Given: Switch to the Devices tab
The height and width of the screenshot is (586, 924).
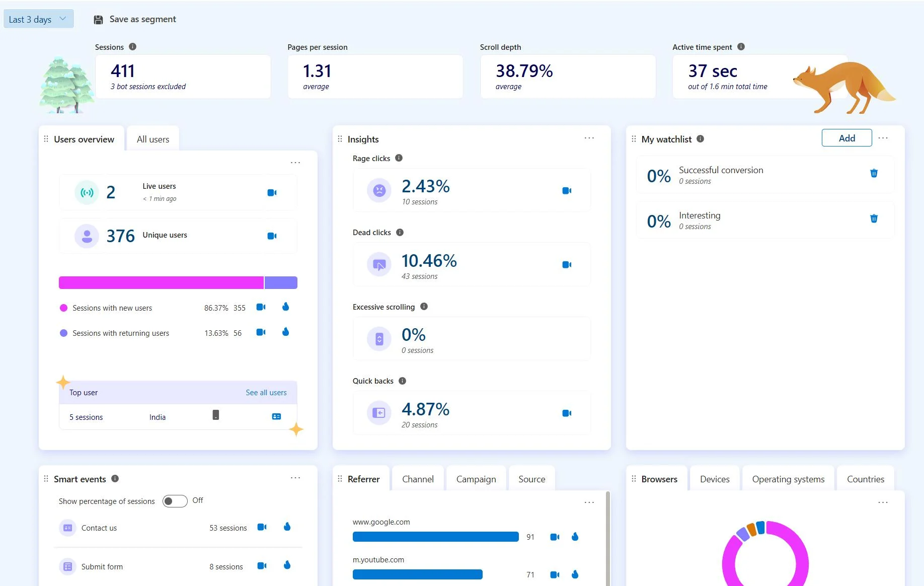Looking at the screenshot, I should (x=715, y=479).
